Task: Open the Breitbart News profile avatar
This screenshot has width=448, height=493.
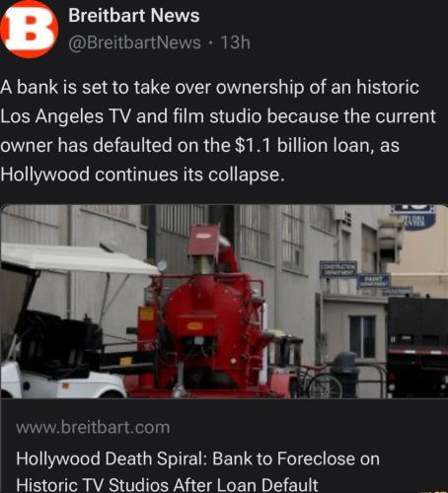Action: pos(30,30)
